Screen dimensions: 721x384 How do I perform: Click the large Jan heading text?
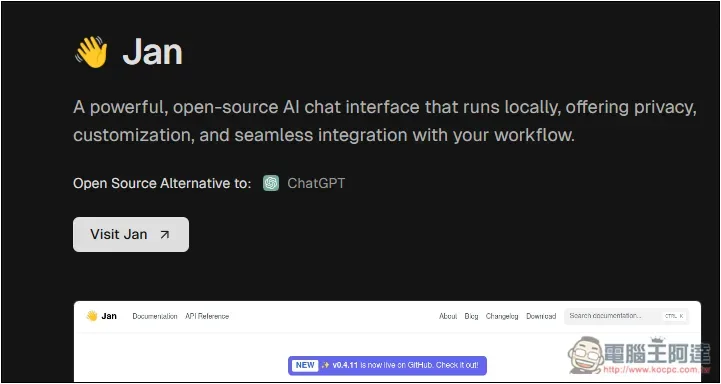tap(152, 52)
